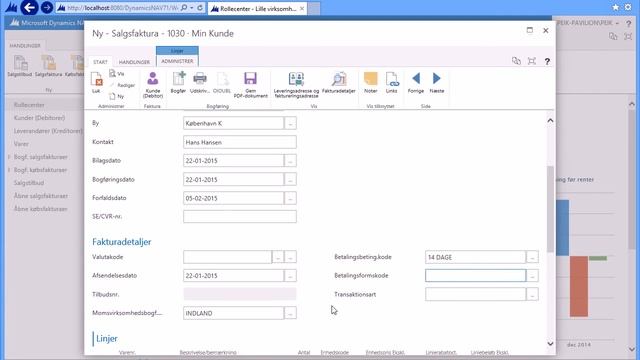Click the Transaktionsart input field

(476, 294)
